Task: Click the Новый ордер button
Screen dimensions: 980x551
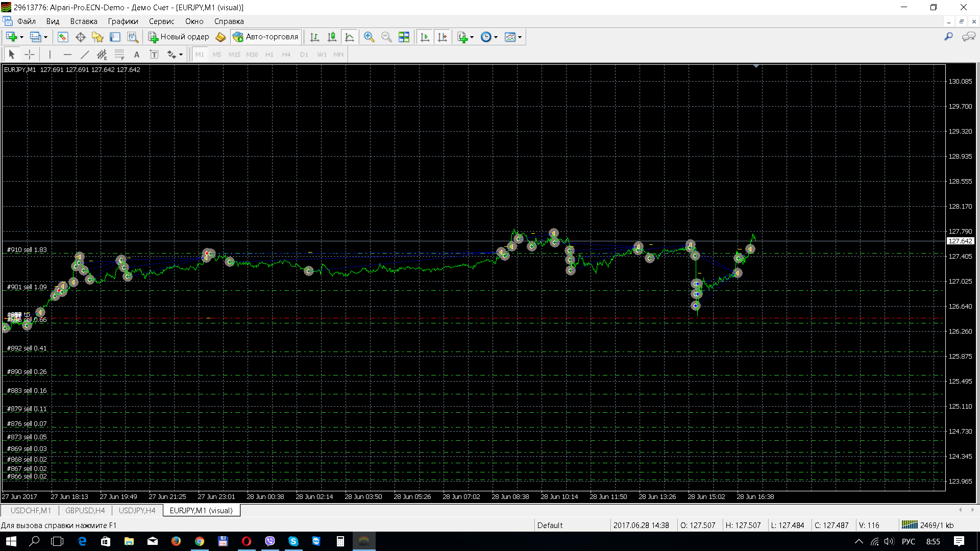Action: coord(179,37)
